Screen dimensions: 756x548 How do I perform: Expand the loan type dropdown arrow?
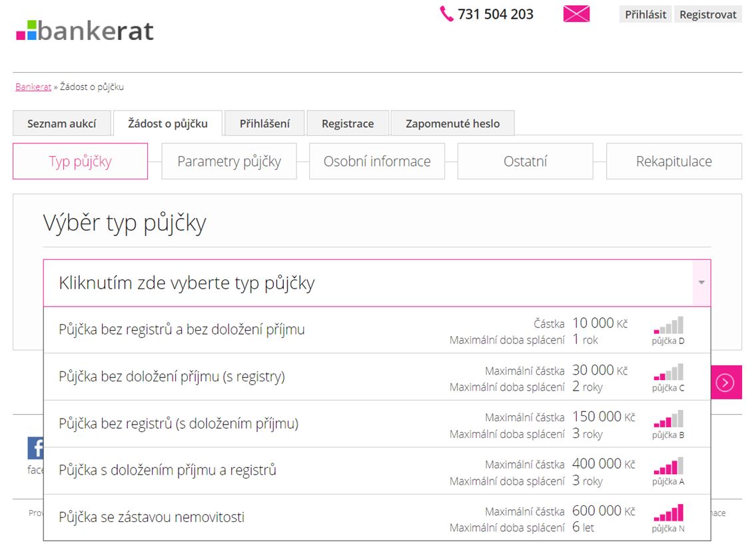click(x=701, y=283)
